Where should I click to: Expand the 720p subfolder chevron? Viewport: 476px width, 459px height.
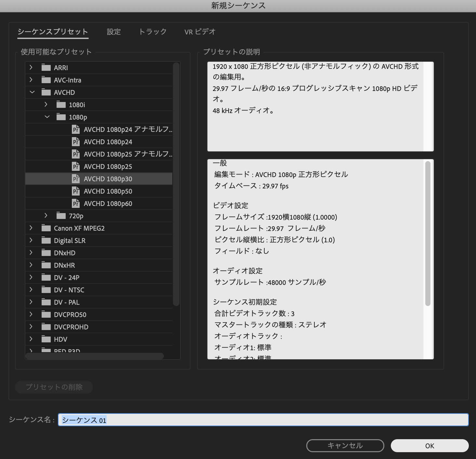point(46,215)
